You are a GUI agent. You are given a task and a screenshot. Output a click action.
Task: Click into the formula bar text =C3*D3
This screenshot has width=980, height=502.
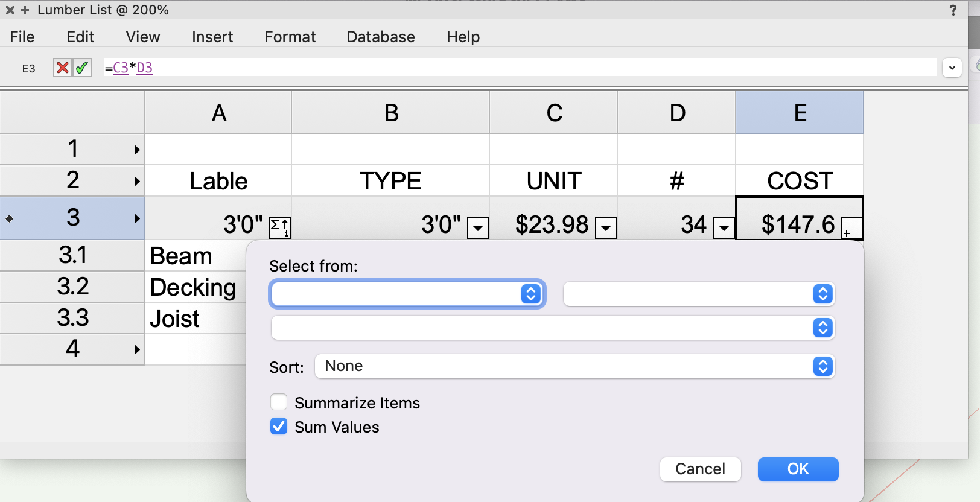pos(129,68)
